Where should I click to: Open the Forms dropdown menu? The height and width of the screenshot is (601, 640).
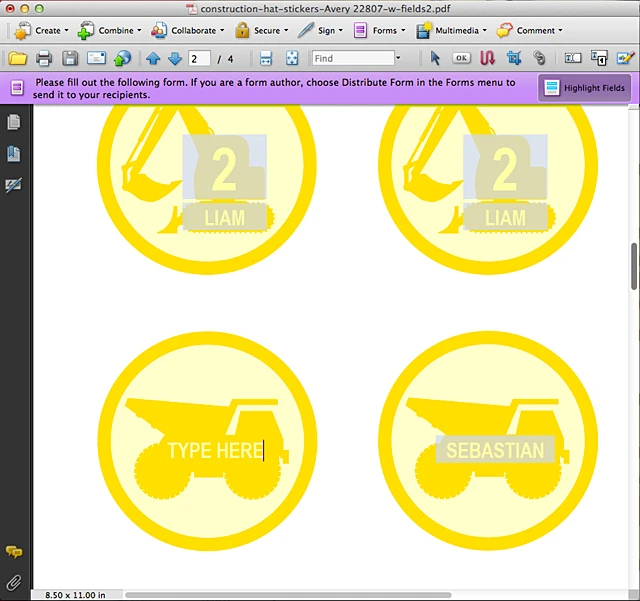379,31
